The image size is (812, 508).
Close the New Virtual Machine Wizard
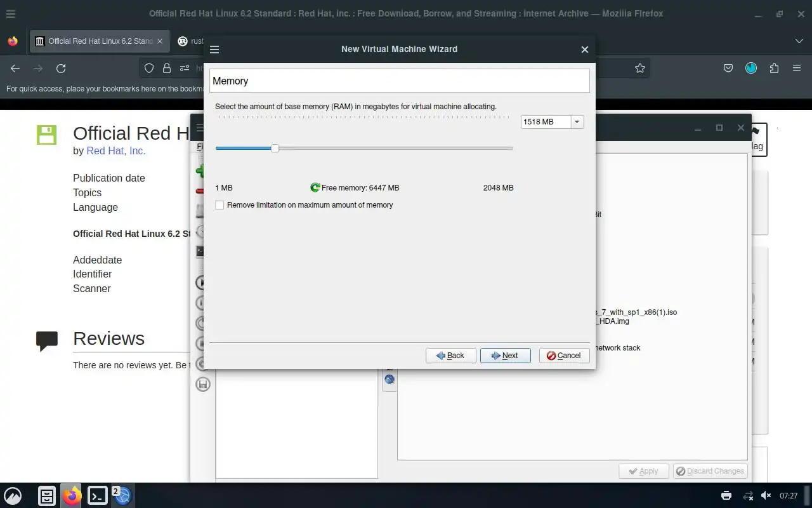tap(585, 50)
